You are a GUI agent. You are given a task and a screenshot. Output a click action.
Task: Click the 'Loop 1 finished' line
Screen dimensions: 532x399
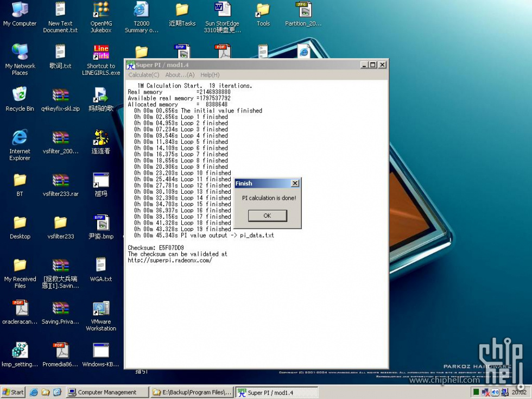[x=181, y=117]
